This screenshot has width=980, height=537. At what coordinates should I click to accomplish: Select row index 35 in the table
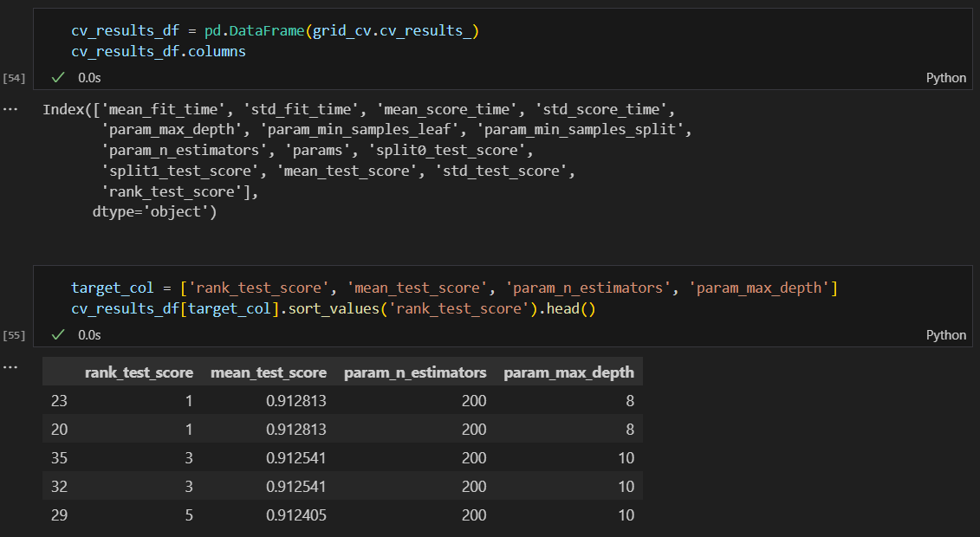60,458
